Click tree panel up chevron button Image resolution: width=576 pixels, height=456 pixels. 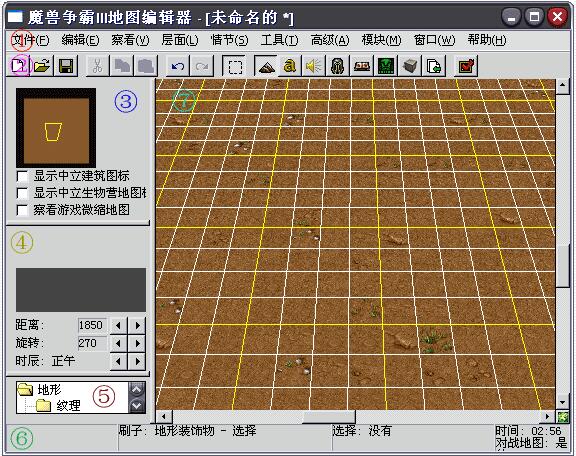(137, 389)
